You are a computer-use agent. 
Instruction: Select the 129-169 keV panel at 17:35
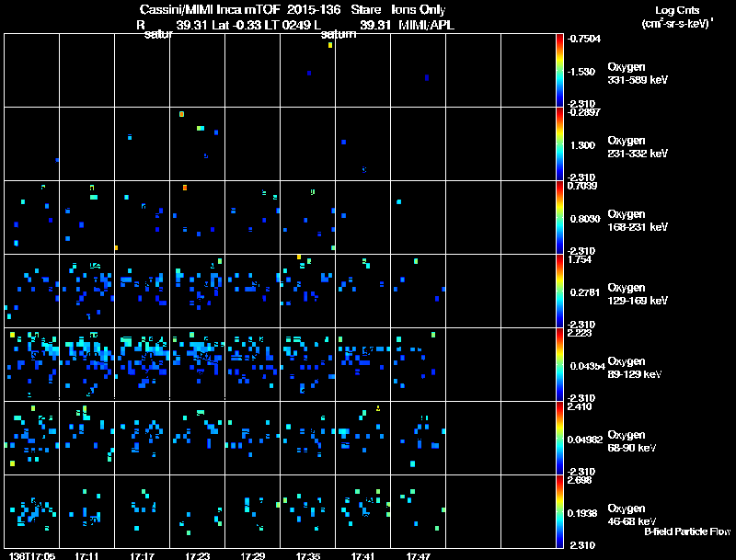(308, 291)
